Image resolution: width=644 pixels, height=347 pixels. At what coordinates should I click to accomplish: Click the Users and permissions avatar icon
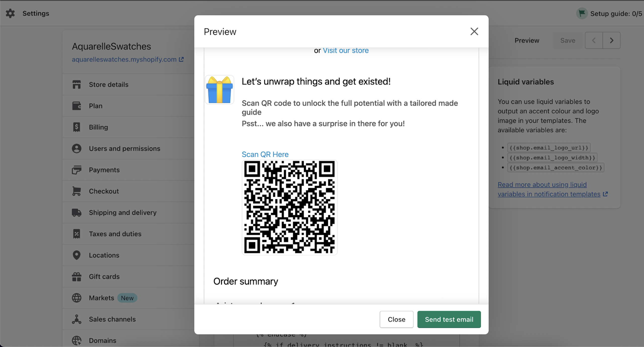point(77,148)
